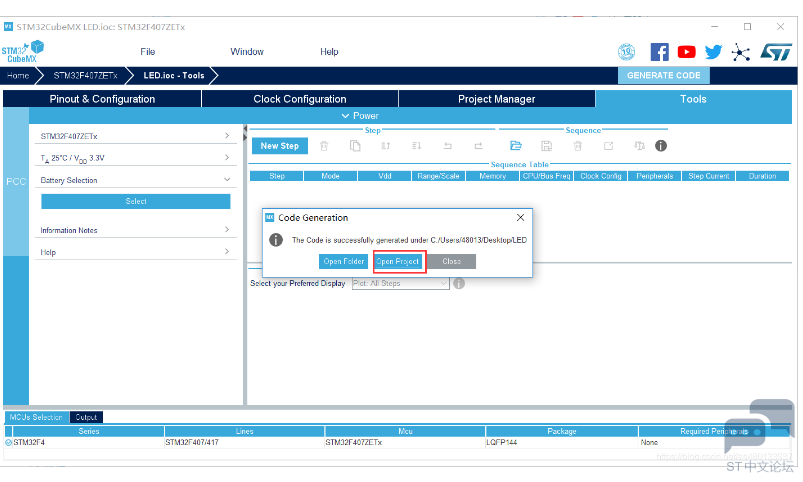Open the Facebook icon in the header

click(659, 52)
